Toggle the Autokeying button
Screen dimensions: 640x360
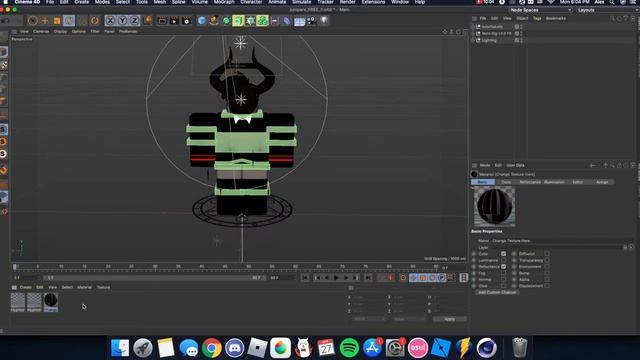(x=403, y=278)
